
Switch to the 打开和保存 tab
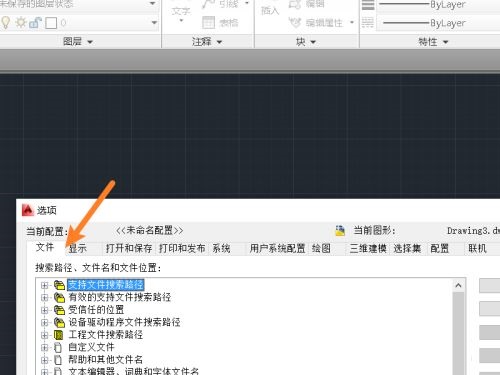(129, 248)
